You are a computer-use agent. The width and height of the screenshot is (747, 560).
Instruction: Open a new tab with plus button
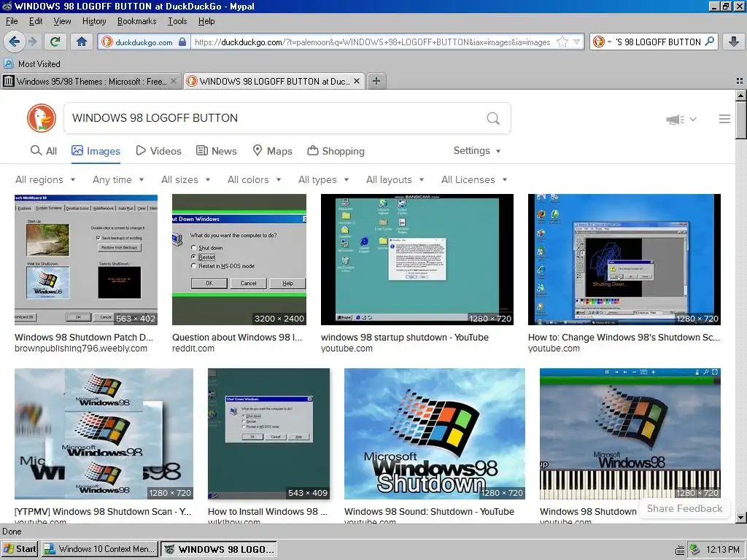pos(376,81)
